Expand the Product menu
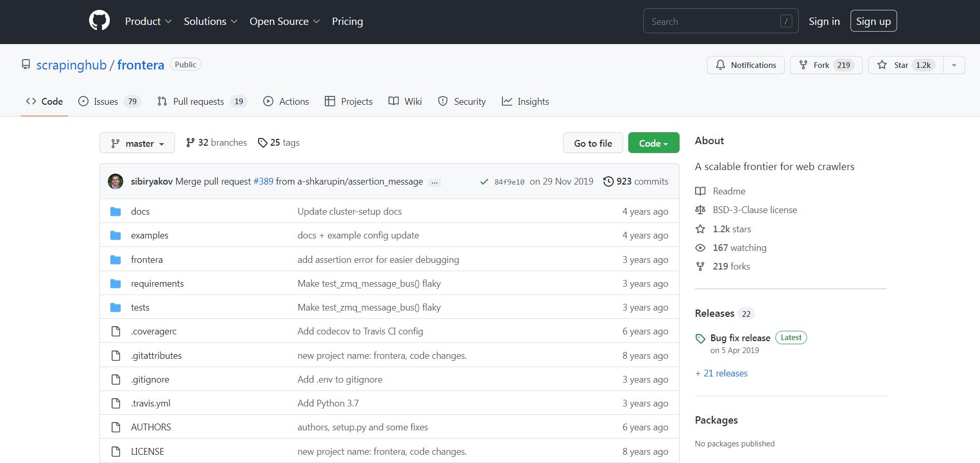The height and width of the screenshot is (463, 980). (148, 21)
